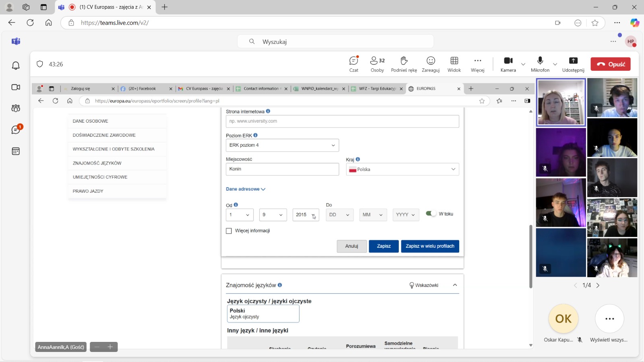Open the Do YYYY year dropdown
644x362 pixels.
(x=406, y=215)
